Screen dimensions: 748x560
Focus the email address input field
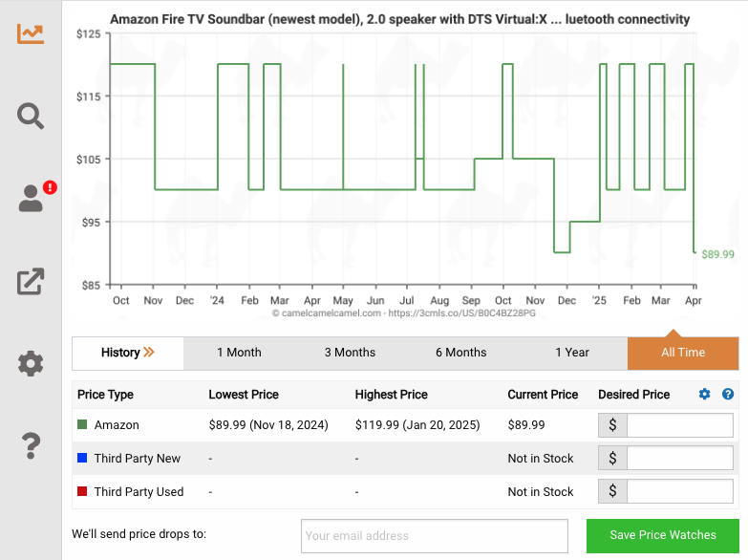pyautogui.click(x=435, y=536)
